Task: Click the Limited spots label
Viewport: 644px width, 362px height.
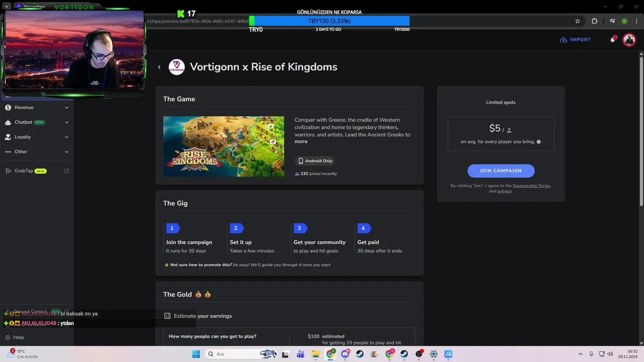Action: pyautogui.click(x=501, y=103)
